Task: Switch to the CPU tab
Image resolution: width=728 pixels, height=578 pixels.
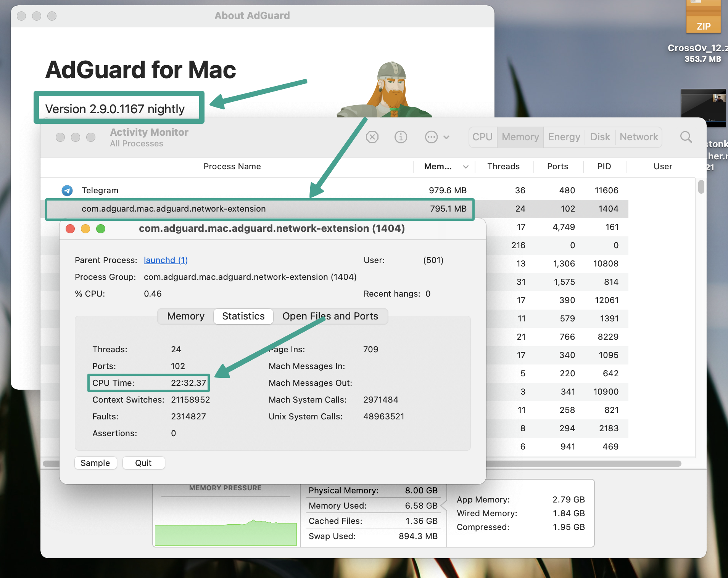Action: 482,137
